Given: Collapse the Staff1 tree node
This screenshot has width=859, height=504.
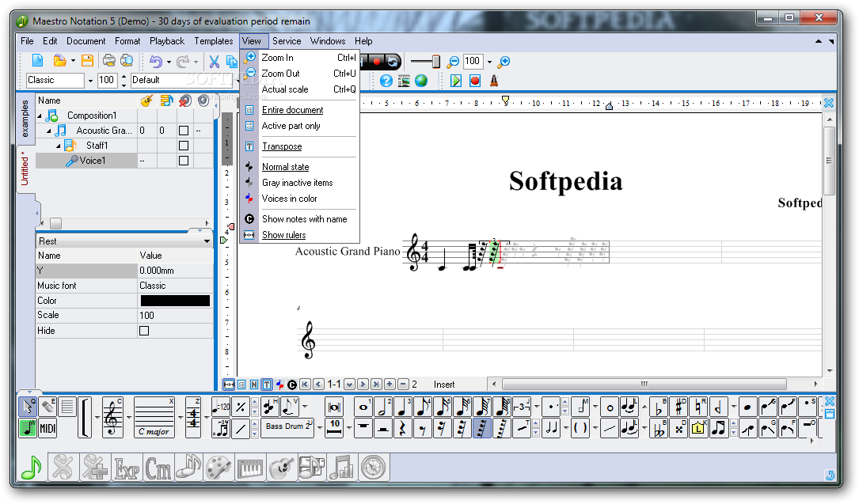Looking at the screenshot, I should (x=59, y=146).
